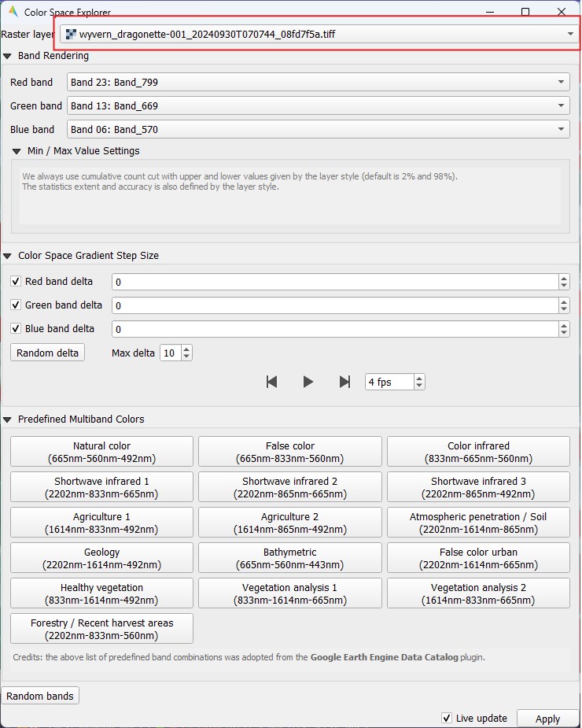
Task: Open the Blue band dropdown
Action: [318, 129]
